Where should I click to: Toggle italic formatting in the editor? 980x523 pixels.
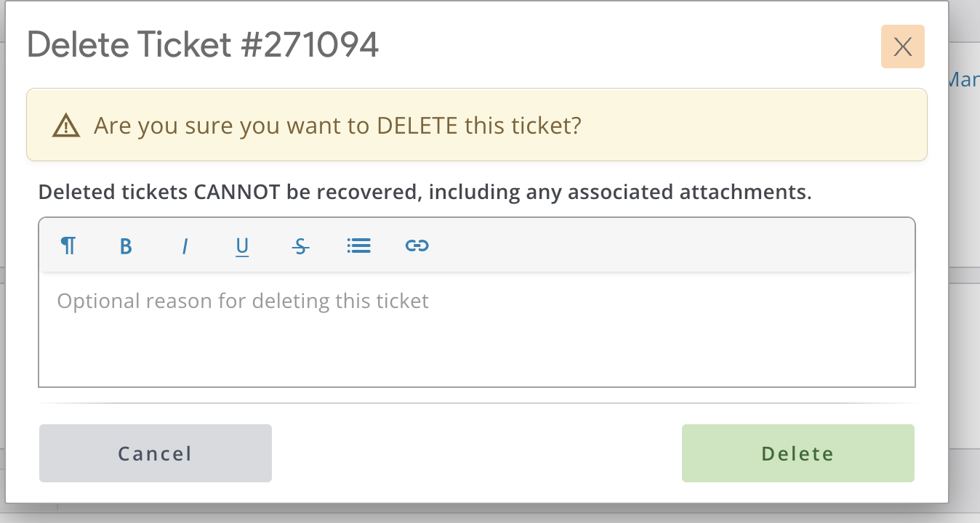click(185, 246)
